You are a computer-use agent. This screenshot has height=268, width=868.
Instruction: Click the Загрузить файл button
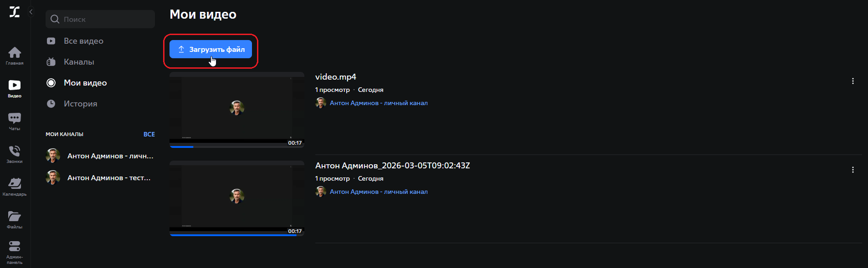tap(210, 49)
